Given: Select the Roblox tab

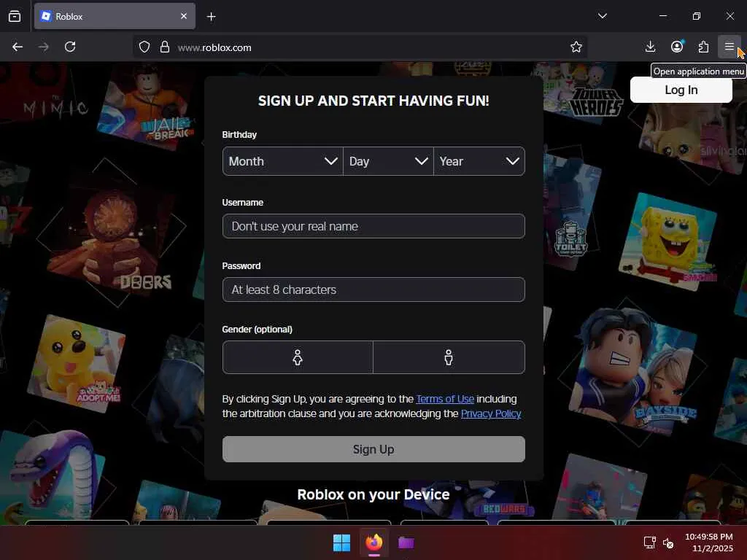Looking at the screenshot, I should tap(115, 16).
